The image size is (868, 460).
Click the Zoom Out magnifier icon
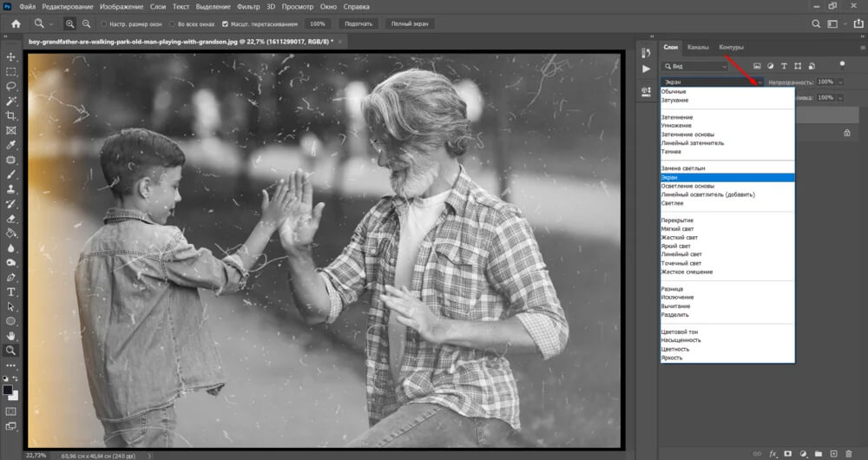pyautogui.click(x=85, y=23)
